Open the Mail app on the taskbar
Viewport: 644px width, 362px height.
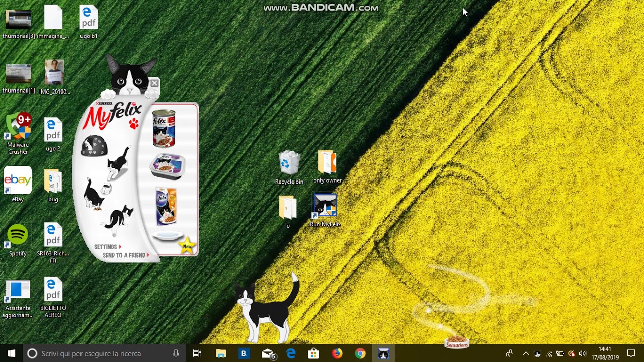point(268,353)
